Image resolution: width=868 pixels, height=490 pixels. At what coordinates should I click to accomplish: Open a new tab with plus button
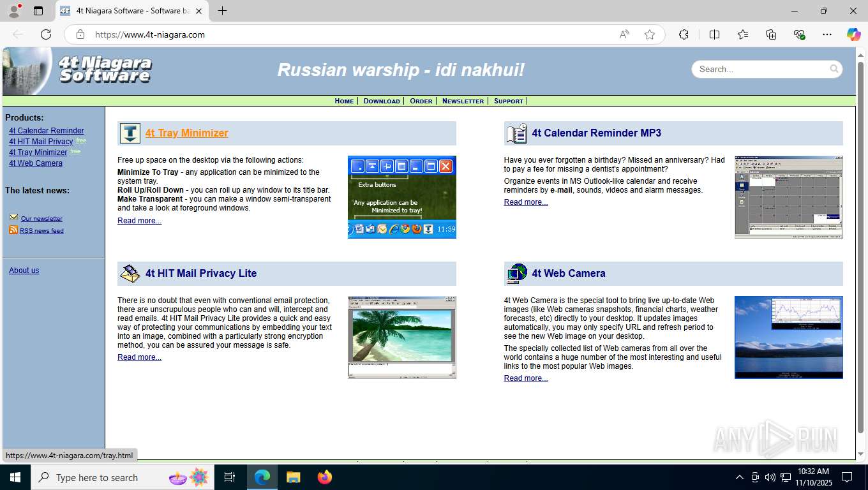pyautogui.click(x=222, y=11)
